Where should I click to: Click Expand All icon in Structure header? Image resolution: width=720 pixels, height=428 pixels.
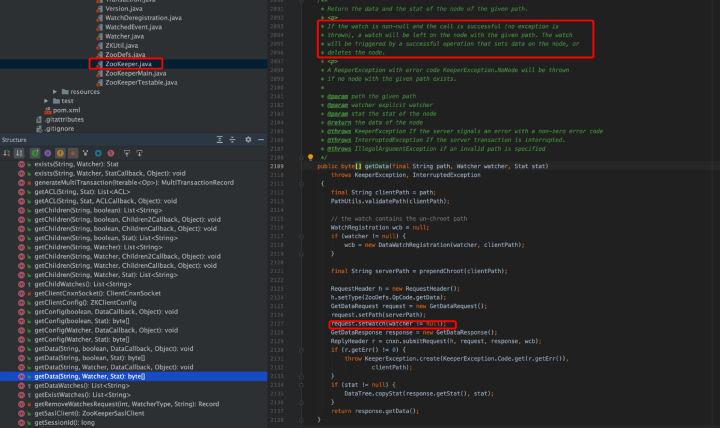[218, 139]
